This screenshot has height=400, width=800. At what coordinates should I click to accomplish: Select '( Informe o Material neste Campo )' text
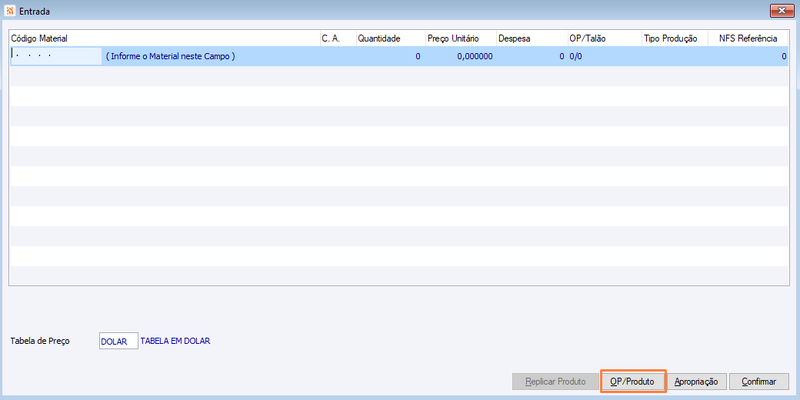(170, 56)
